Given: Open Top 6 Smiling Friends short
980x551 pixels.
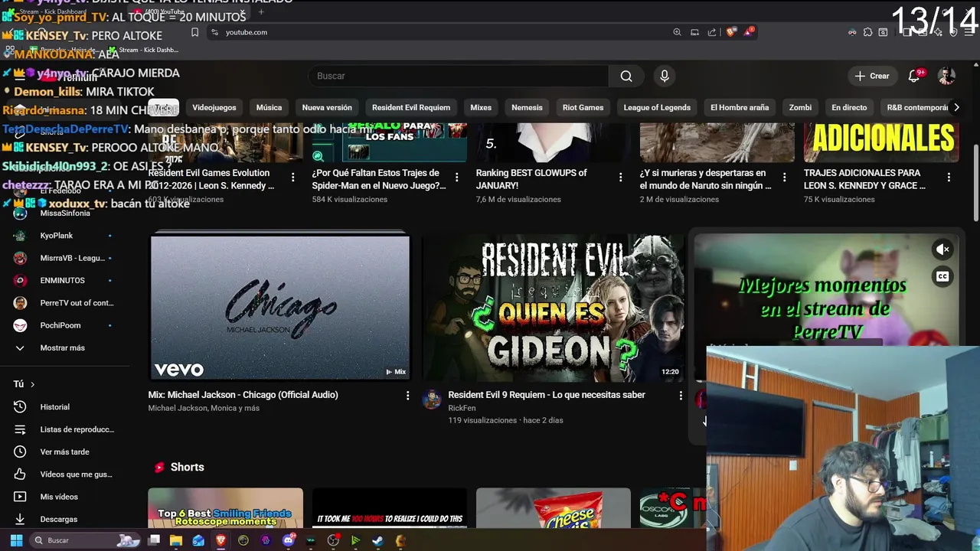Looking at the screenshot, I should [x=225, y=509].
